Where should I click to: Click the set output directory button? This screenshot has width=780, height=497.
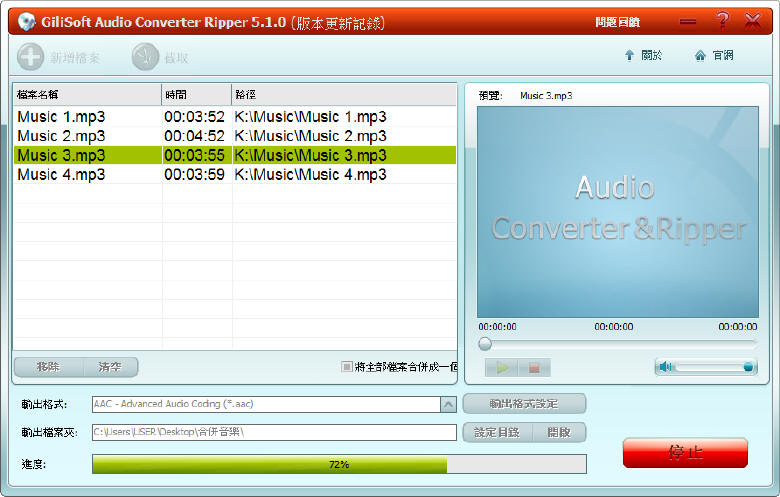497,432
